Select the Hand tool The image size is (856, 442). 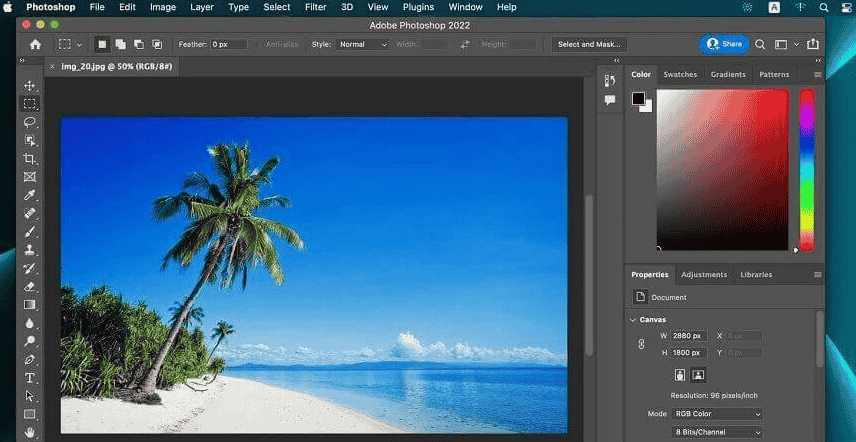(x=30, y=432)
